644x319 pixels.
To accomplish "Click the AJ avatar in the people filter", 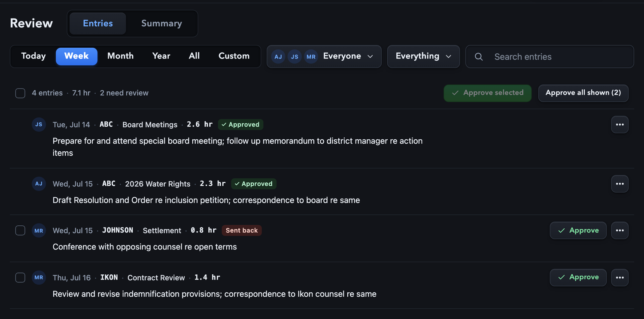I will tap(278, 57).
